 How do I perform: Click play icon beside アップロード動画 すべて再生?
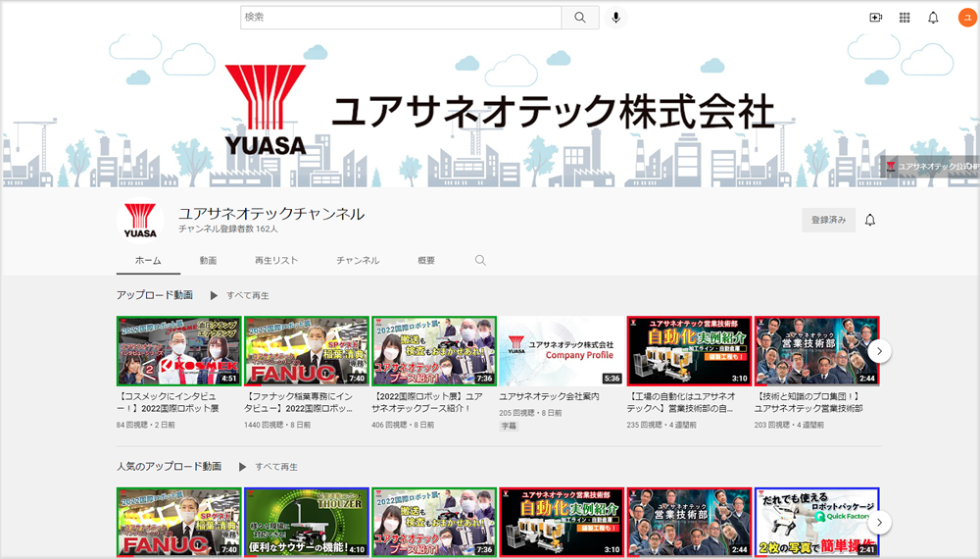(x=214, y=295)
